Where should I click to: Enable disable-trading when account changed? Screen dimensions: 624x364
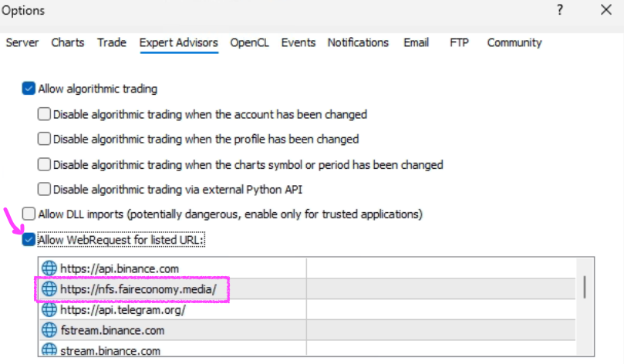44,114
